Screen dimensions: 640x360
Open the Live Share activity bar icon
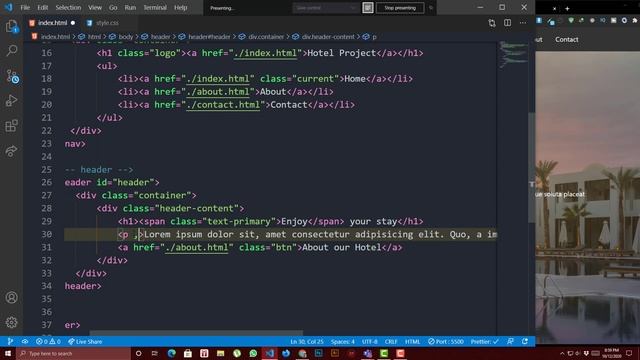(x=11, y=151)
